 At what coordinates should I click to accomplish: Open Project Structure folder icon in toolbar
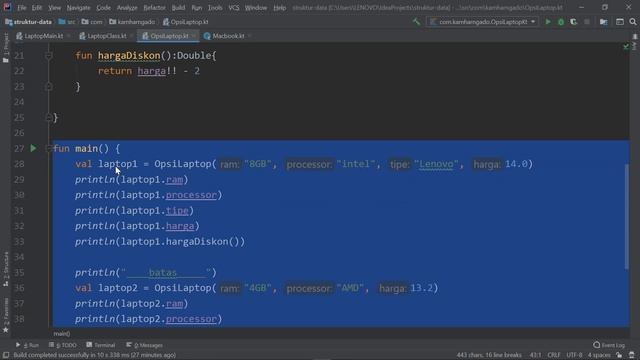pyautogui.click(x=603, y=22)
